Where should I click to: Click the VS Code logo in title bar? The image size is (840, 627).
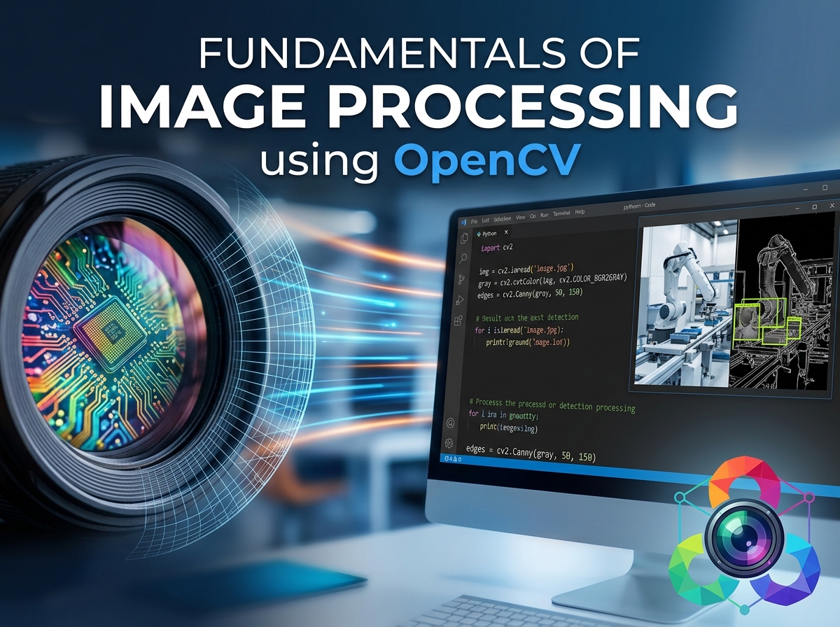tap(463, 223)
